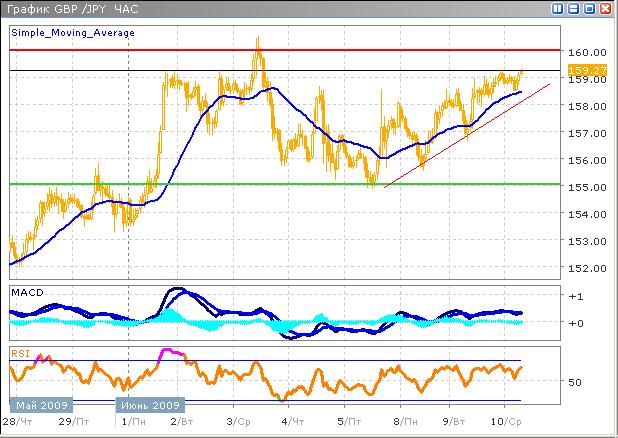Click the 155.00 price axis label
Screen dimensions: 618x438
coord(587,187)
